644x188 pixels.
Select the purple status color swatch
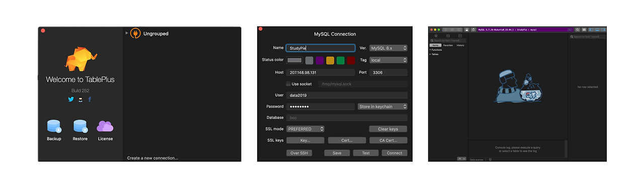pyautogui.click(x=319, y=60)
